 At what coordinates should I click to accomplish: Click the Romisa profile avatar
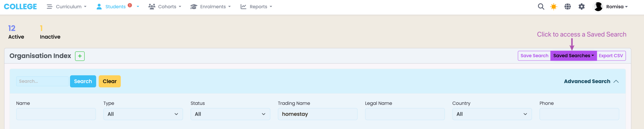click(x=598, y=7)
